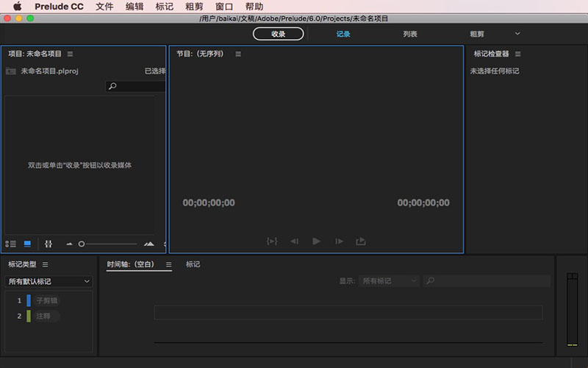Image resolution: width=588 pixels, height=368 pixels.
Task: Step forward one frame
Action: coord(339,241)
